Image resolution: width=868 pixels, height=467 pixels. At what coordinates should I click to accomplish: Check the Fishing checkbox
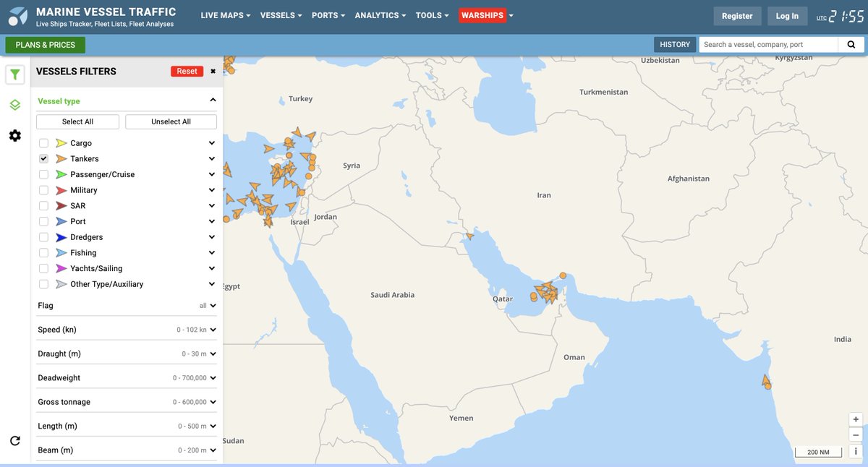pyautogui.click(x=43, y=253)
